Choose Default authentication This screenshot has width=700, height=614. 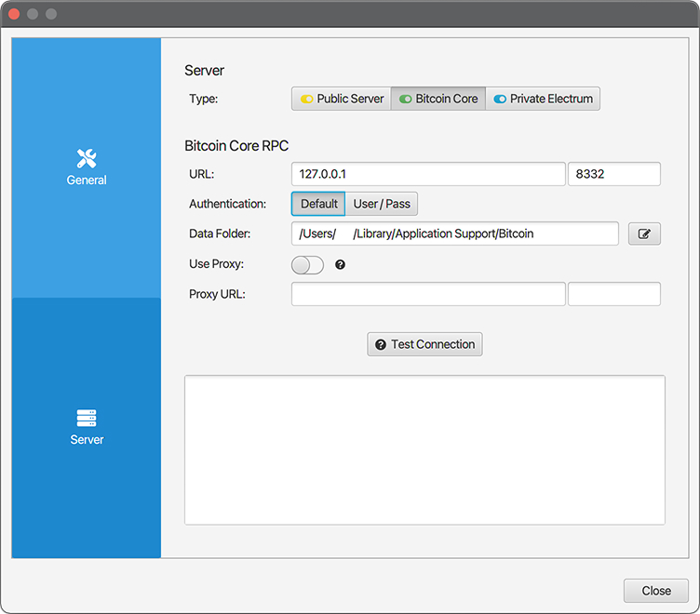point(318,204)
